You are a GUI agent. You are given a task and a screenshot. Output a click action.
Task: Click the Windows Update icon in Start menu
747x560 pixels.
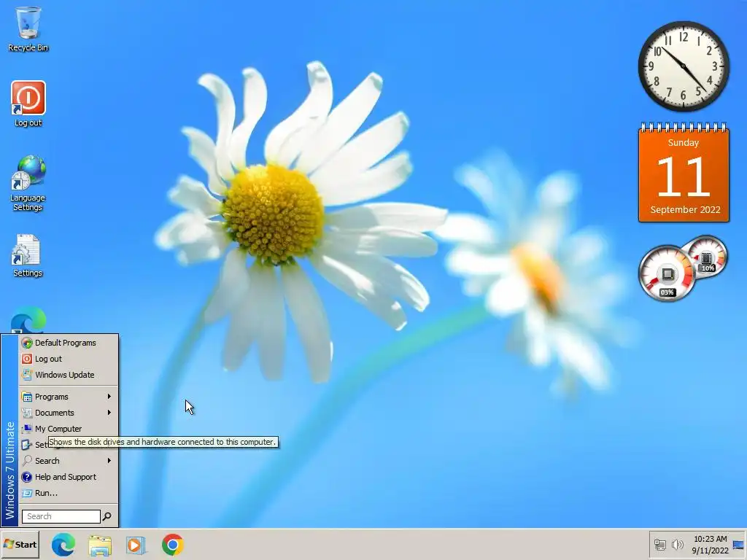point(27,375)
